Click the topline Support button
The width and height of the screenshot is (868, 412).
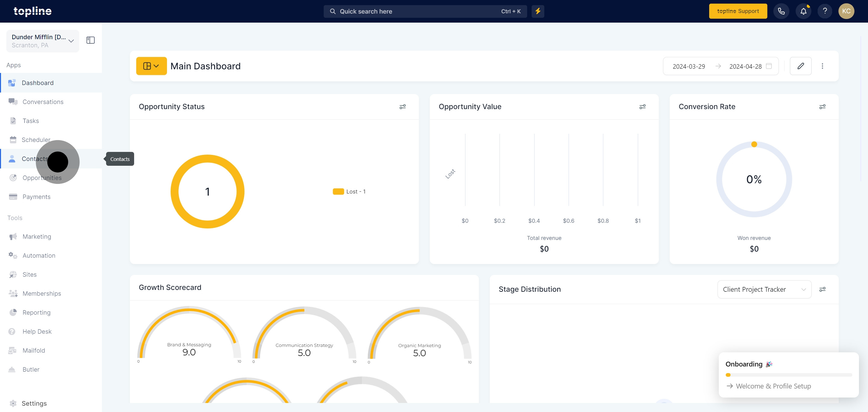(x=737, y=11)
